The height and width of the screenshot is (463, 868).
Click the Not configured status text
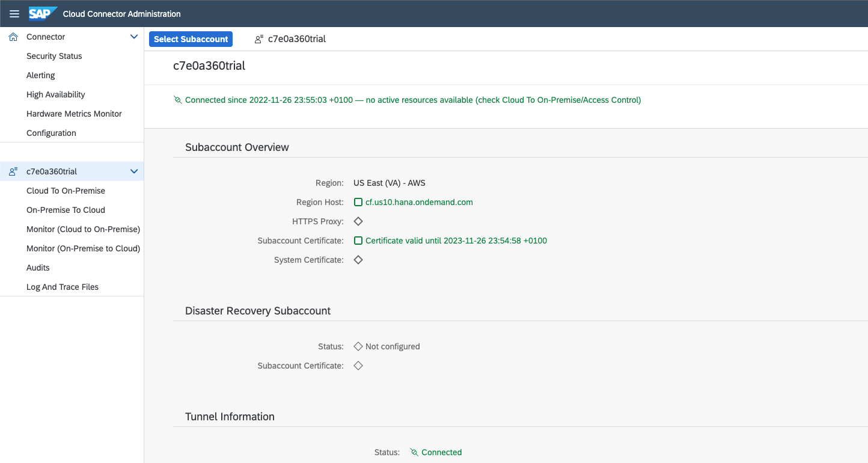(x=393, y=346)
